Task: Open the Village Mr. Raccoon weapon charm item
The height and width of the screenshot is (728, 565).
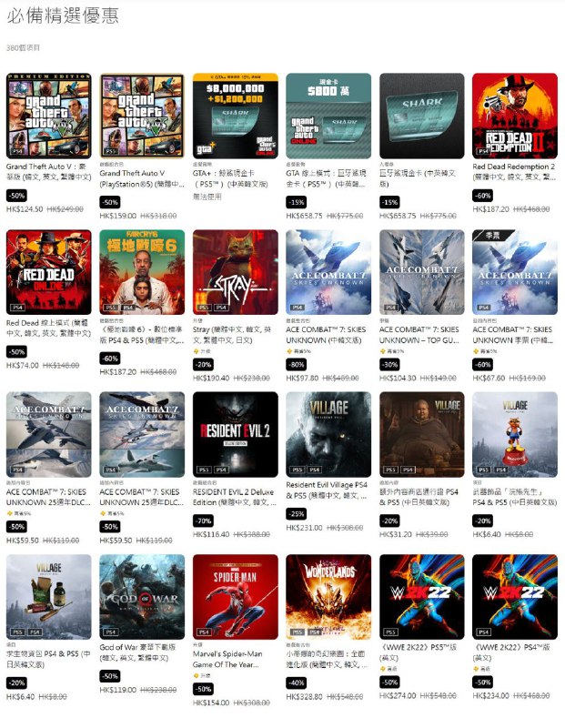Action: tap(515, 434)
